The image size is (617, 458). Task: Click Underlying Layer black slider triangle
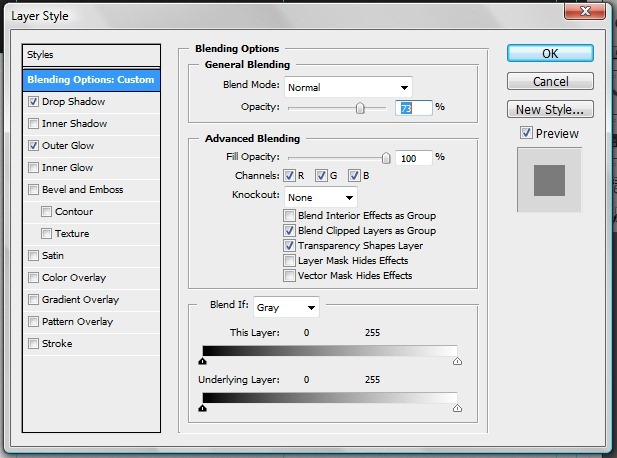pos(203,408)
